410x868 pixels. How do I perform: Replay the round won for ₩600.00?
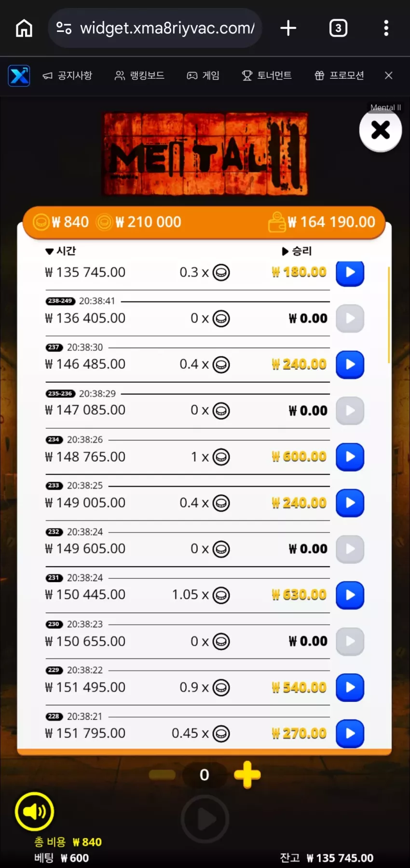click(x=350, y=457)
